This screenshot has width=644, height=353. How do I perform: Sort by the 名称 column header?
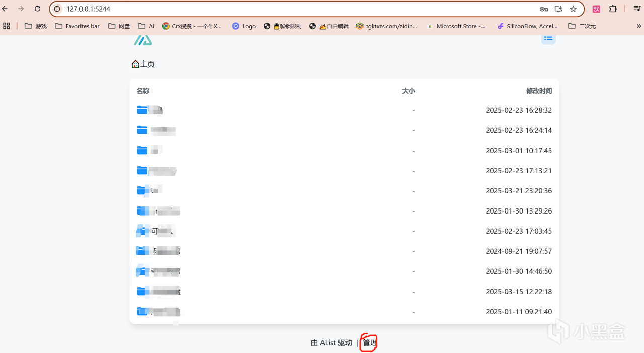click(x=143, y=91)
